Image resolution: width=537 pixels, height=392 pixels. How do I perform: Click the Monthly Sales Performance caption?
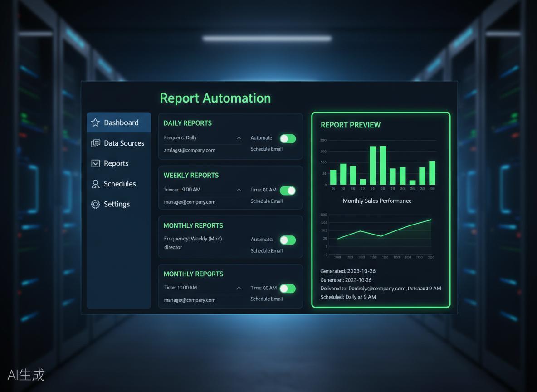tap(377, 201)
